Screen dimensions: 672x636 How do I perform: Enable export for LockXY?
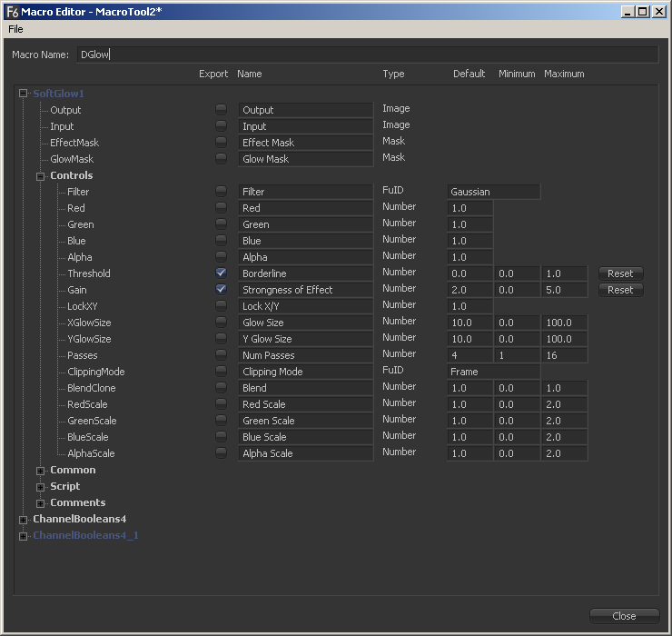click(x=222, y=305)
